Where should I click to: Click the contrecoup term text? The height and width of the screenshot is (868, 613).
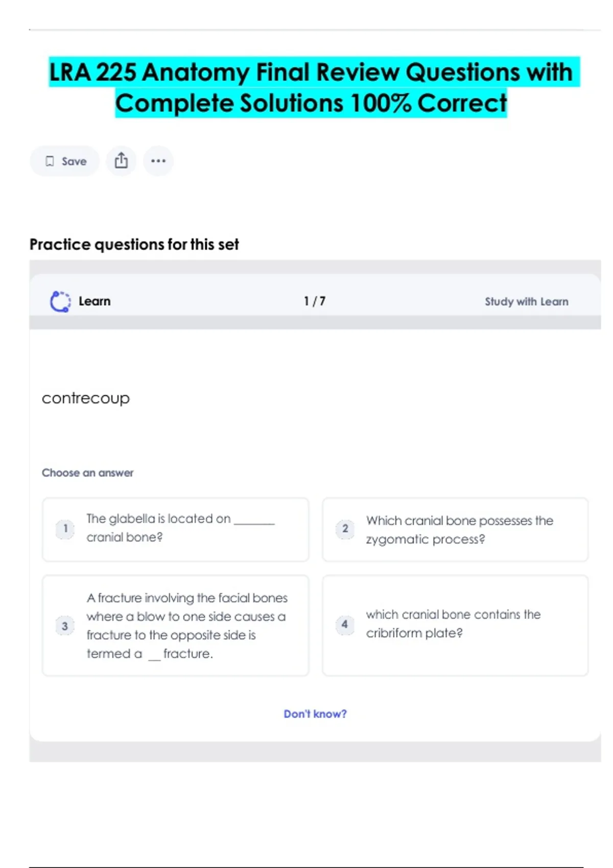[86, 398]
